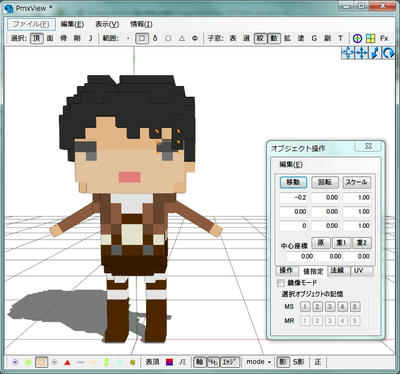400x374 pixels.
Task: Open the G sub-window
Action: 314,38
